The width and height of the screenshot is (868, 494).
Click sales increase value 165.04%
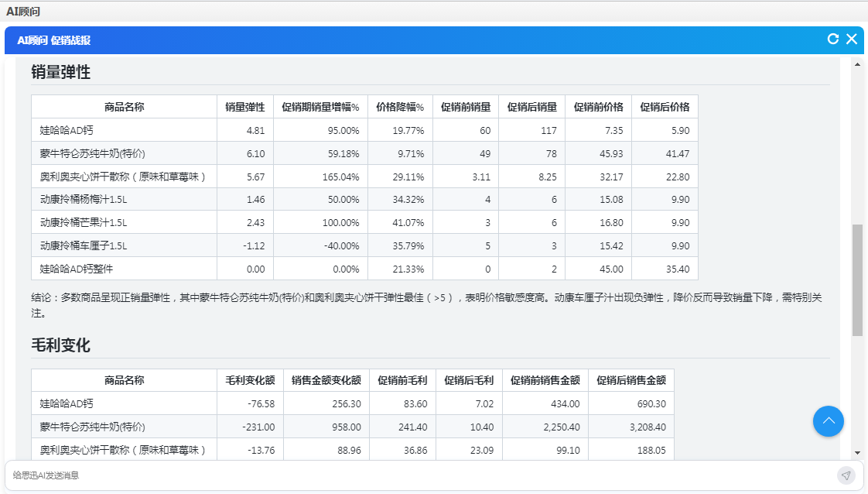pyautogui.click(x=341, y=177)
